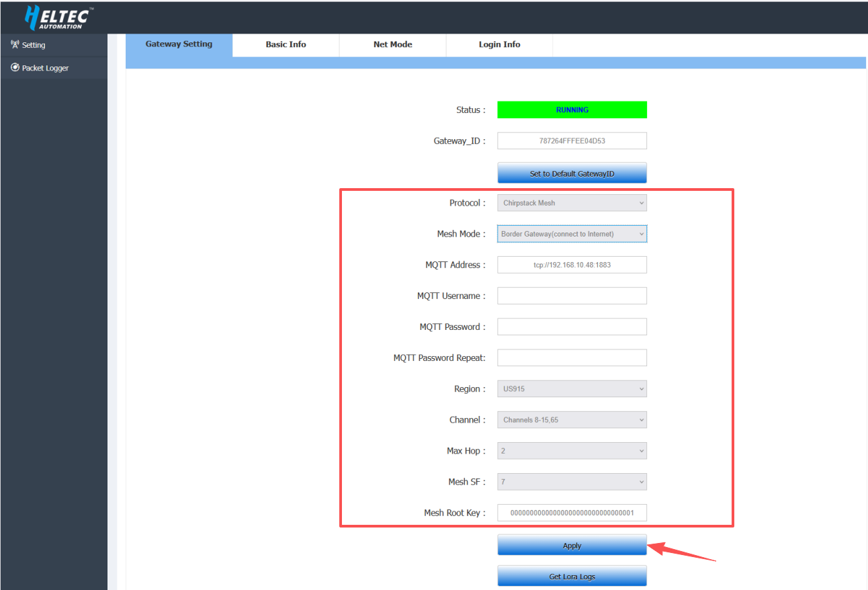The image size is (868, 590).
Task: Click the Gateway_ID input field
Action: (x=572, y=141)
